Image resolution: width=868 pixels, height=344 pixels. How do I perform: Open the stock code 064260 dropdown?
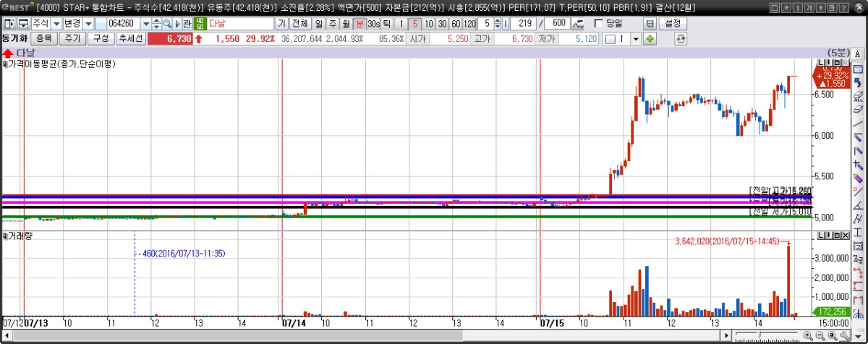146,23
